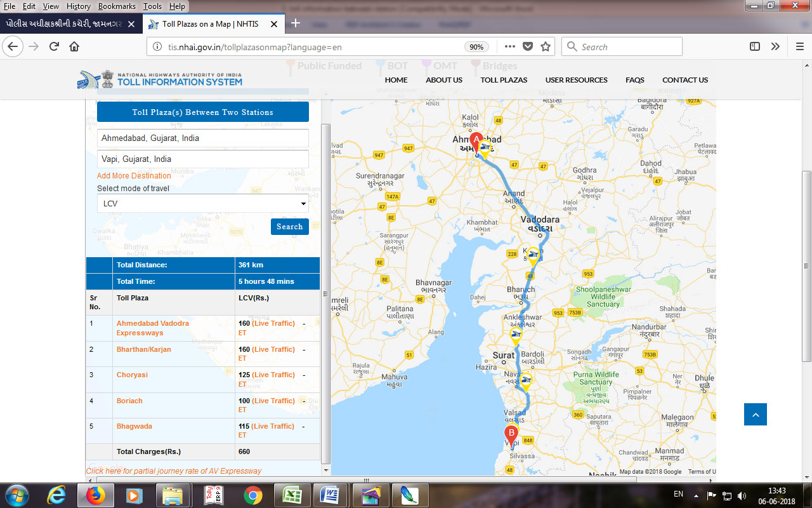Open the page actions three-dots menu
The height and width of the screenshot is (508, 812).
click(510, 46)
